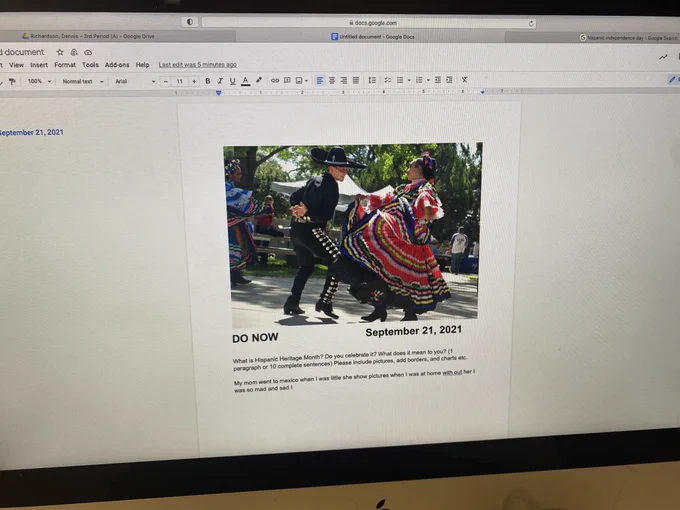Click the document title field
The image size is (680, 510).
pyautogui.click(x=23, y=52)
